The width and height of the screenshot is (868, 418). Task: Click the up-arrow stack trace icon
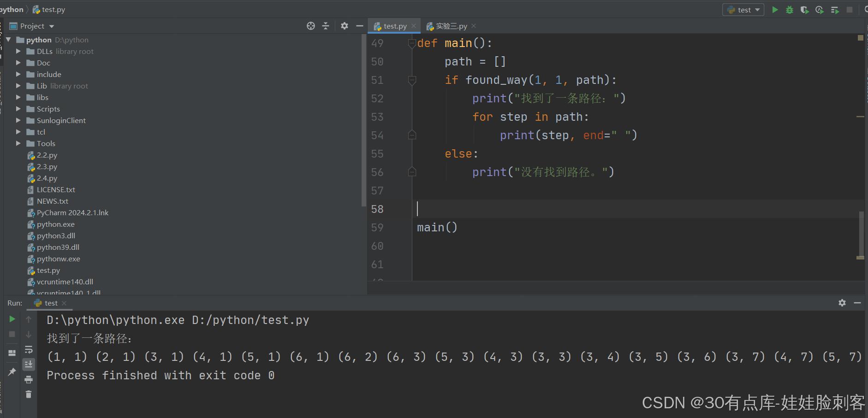(29, 319)
